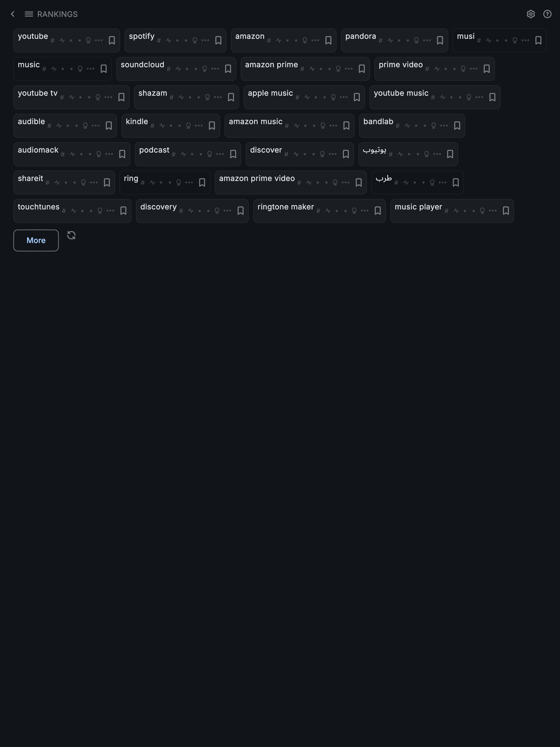This screenshot has width=560, height=747.
Task: Bookmark the pandora keyword
Action: [x=440, y=40]
